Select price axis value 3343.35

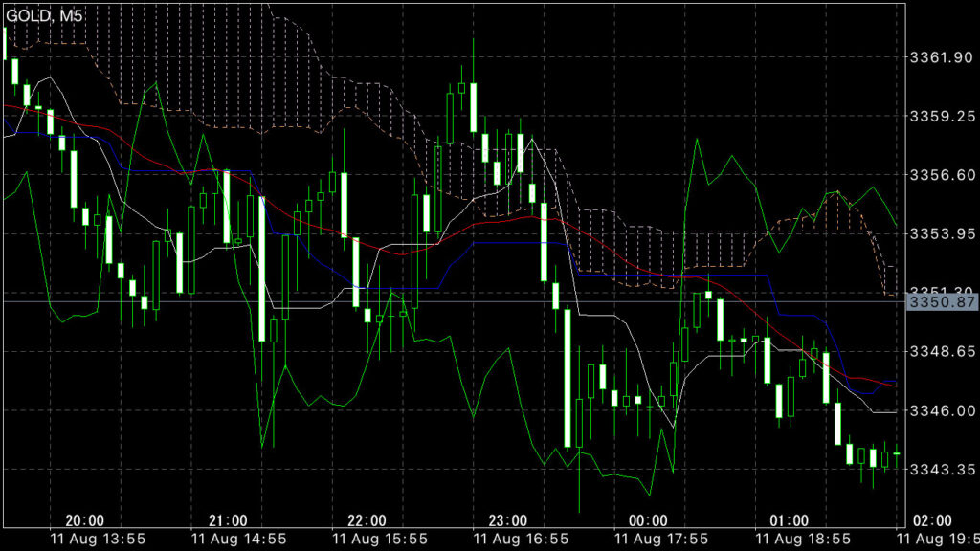tap(942, 469)
